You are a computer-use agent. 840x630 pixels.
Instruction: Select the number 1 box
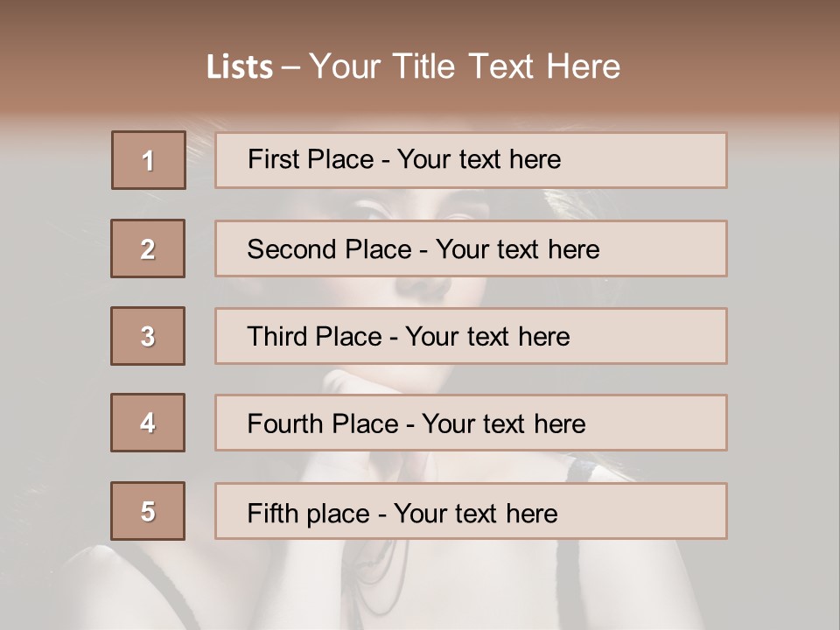149,160
